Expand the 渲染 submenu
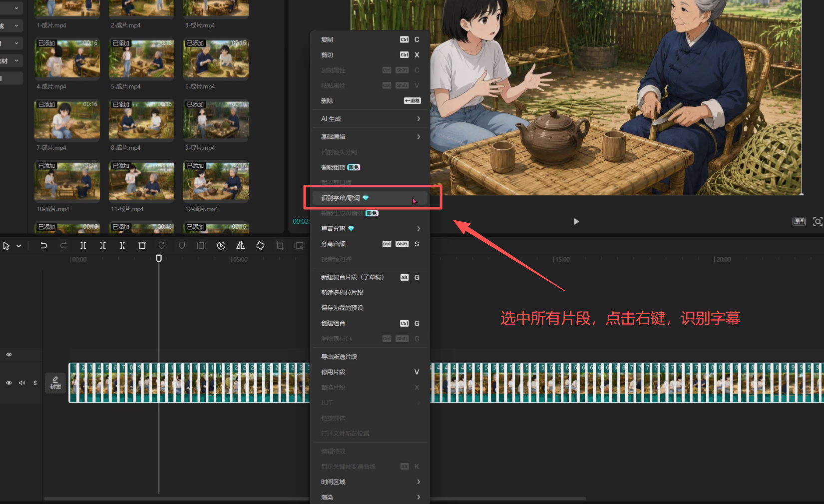Viewport: 824px width, 504px height. (x=370, y=498)
